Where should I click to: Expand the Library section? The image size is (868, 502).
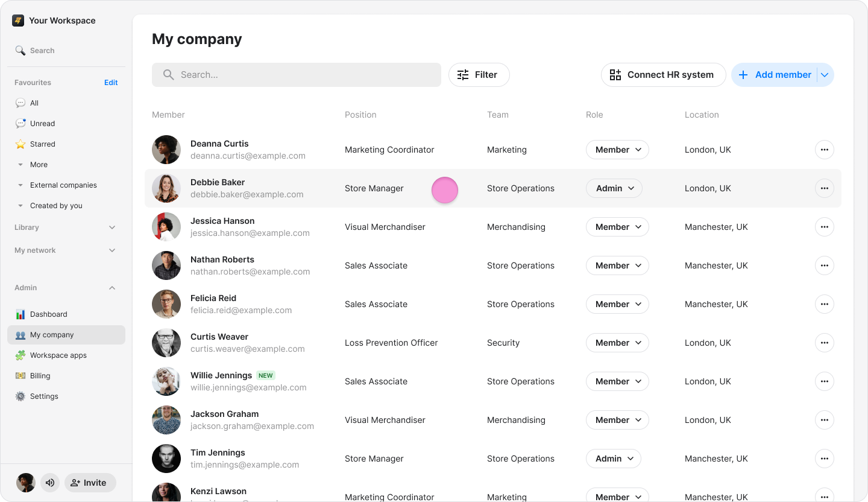click(112, 227)
